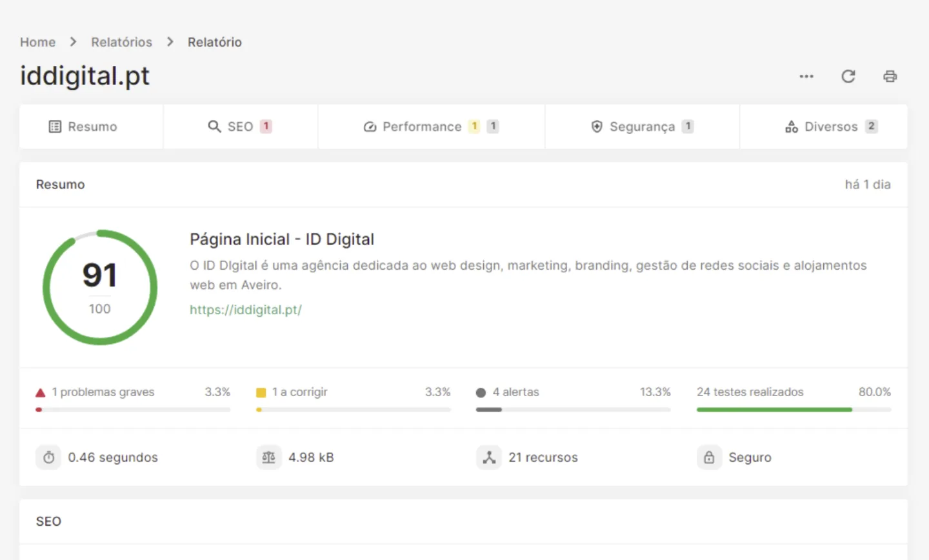This screenshot has height=560, width=929.
Task: Click the '1 a corrigir' progress bar
Action: click(354, 410)
